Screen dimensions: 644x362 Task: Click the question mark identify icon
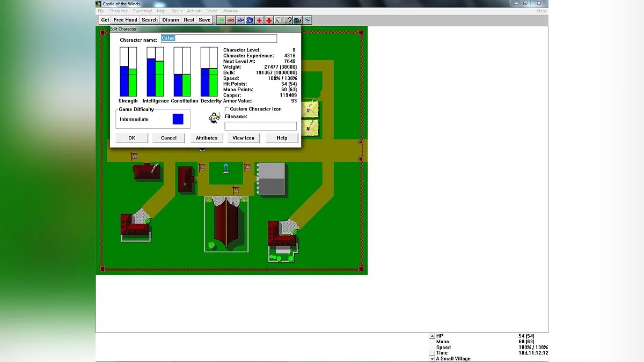288,20
